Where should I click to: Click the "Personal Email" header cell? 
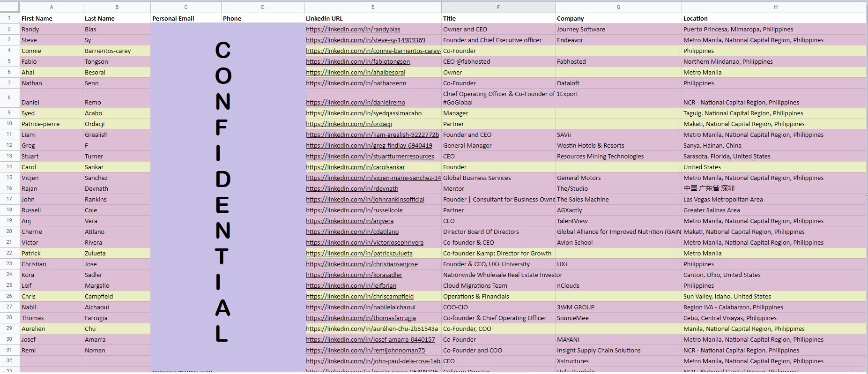(186, 18)
